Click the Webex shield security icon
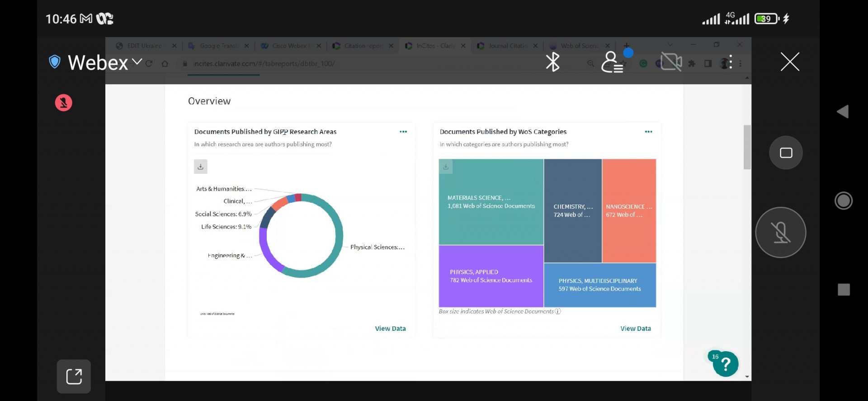The width and height of the screenshot is (868, 401). tap(55, 62)
